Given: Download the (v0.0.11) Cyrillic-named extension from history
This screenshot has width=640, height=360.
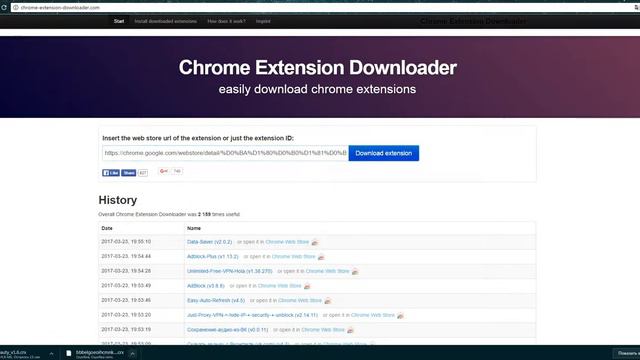Looking at the screenshot, I should [x=228, y=330].
